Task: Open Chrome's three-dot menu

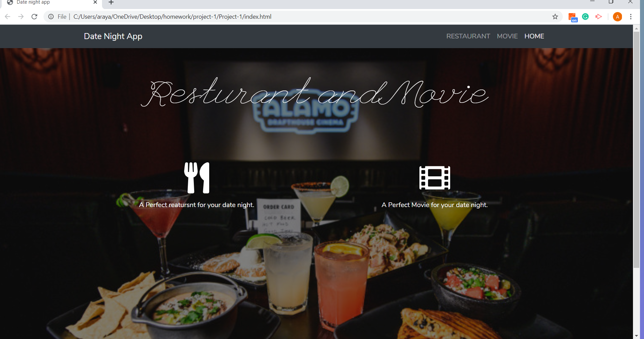Action: (x=631, y=17)
